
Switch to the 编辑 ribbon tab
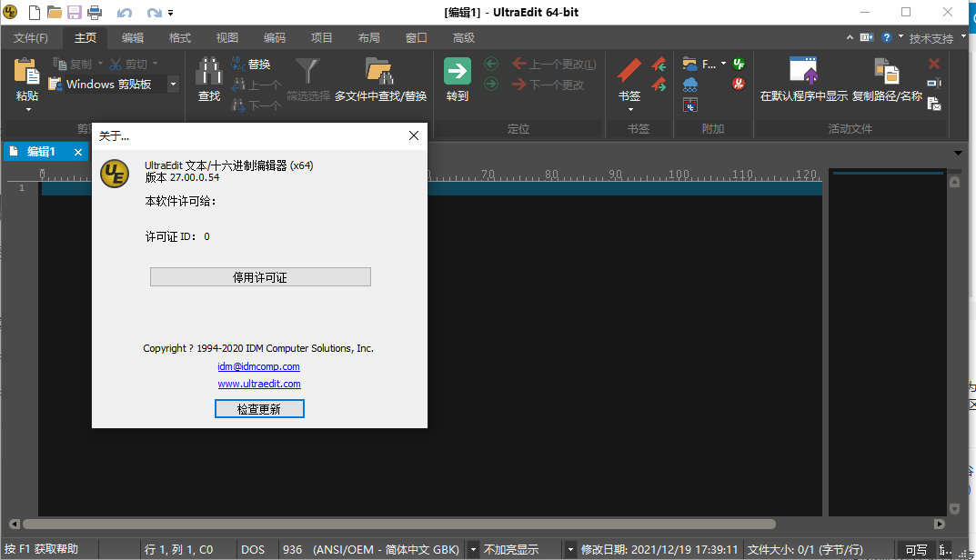click(133, 38)
